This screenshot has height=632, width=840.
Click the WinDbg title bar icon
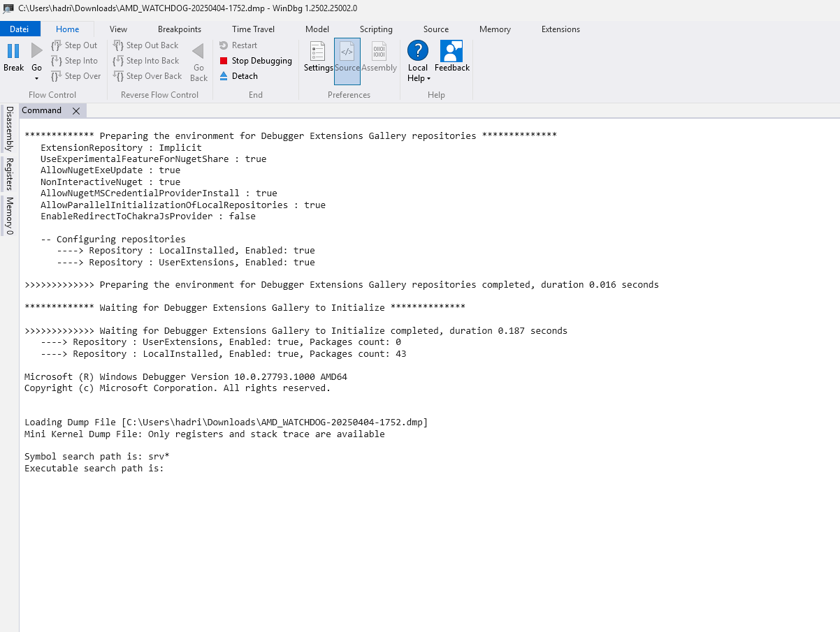click(x=8, y=8)
